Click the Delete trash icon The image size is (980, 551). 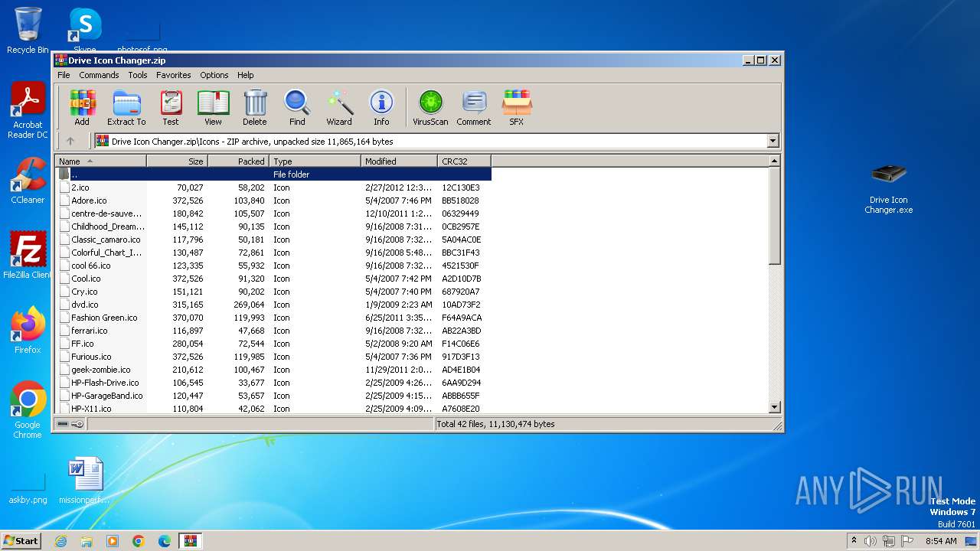(x=255, y=107)
